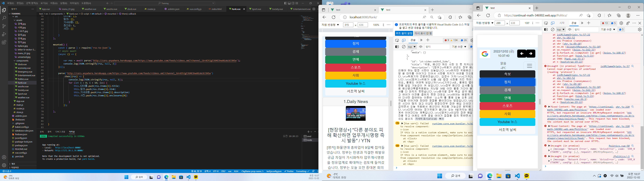644x181 pixels.
Task: Click inspect element icon in localhost DevTools
Action: point(397,40)
